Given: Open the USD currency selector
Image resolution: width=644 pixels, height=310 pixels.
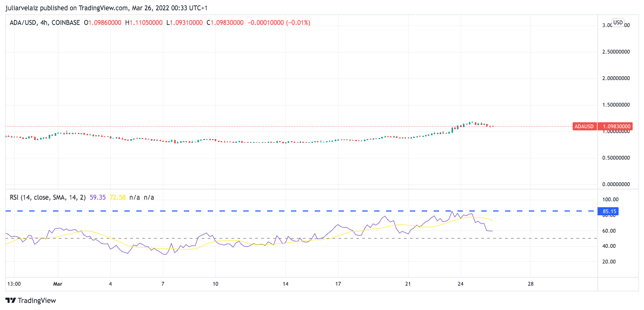Looking at the screenshot, I should [618, 23].
